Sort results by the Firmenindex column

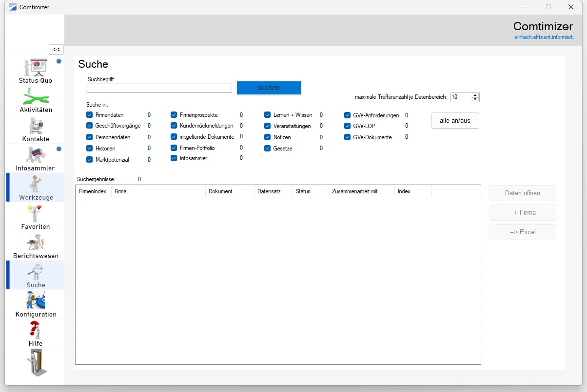point(93,191)
